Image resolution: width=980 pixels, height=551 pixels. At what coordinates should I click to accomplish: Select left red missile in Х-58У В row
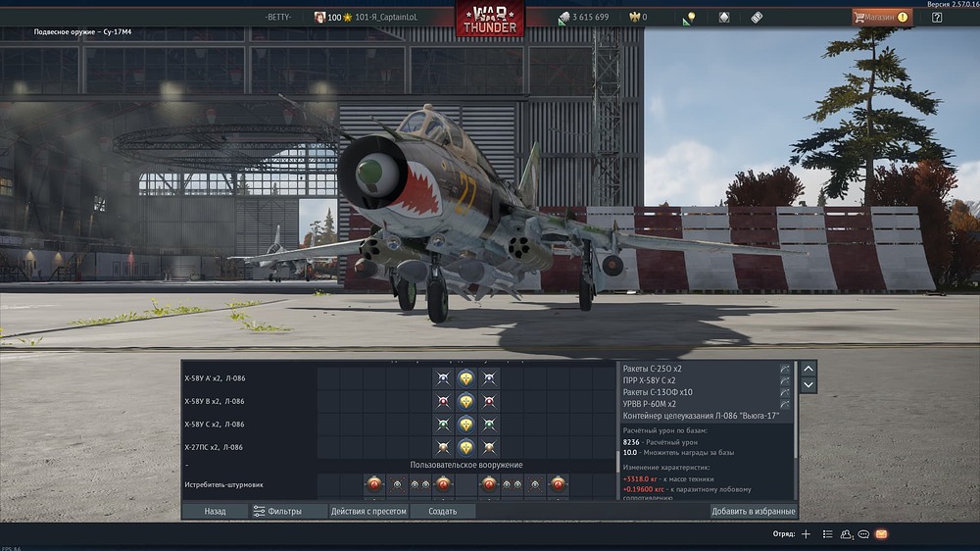(x=443, y=401)
